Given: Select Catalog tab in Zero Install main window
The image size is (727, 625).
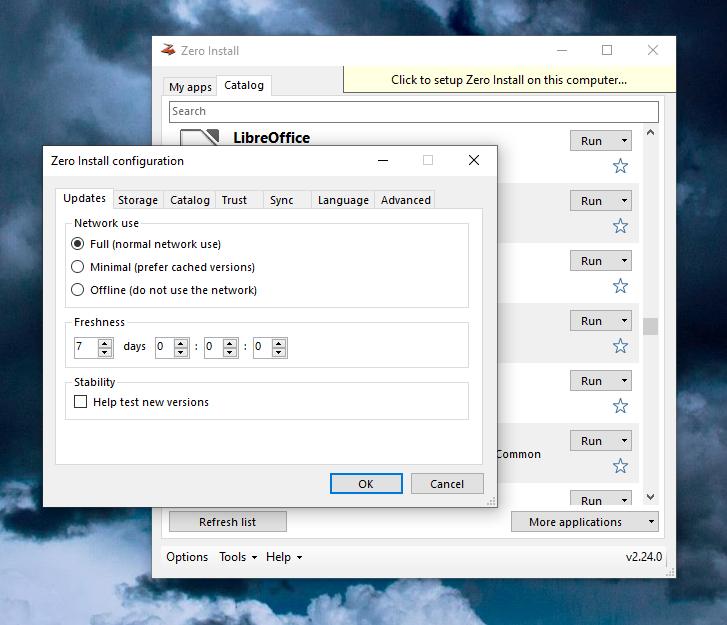Looking at the screenshot, I should (244, 85).
